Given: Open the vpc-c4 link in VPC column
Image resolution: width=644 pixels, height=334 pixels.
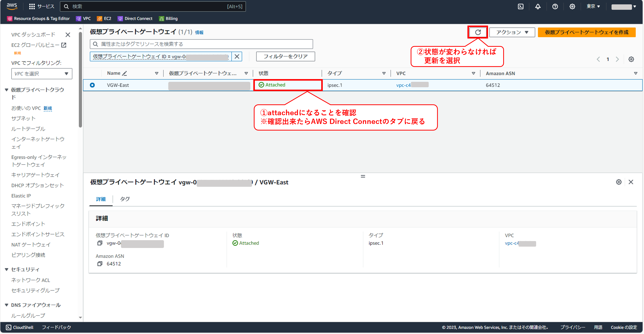Looking at the screenshot, I should [x=403, y=85].
